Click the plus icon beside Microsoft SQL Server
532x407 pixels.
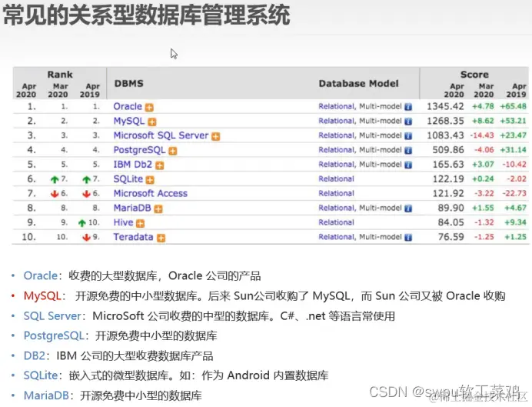point(215,136)
